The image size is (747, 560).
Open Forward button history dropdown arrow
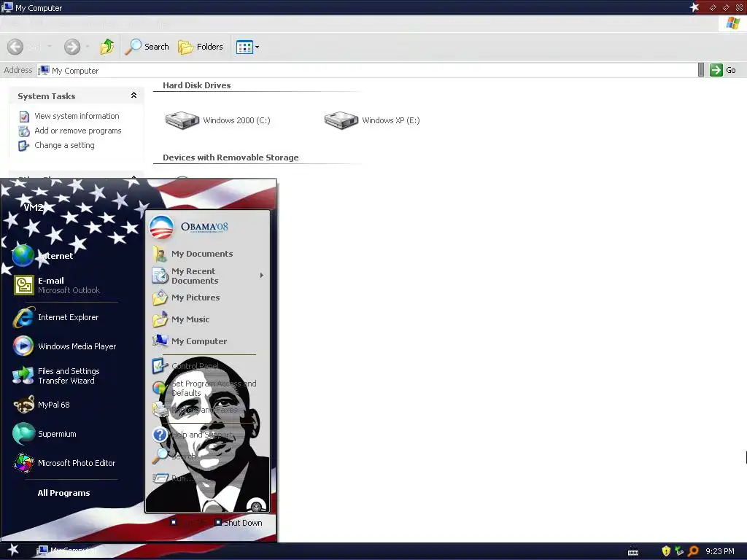pos(88,47)
